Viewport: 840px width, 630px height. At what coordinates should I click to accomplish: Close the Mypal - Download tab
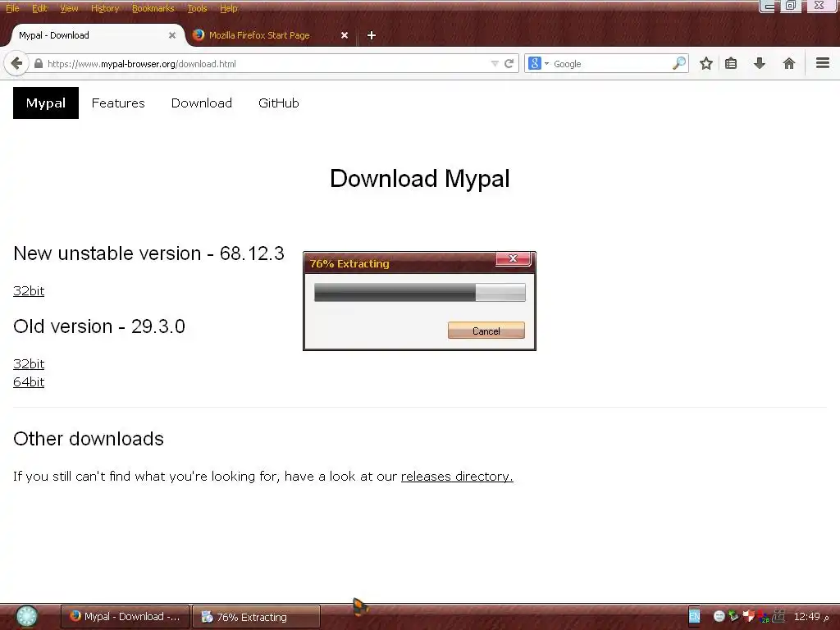point(172,35)
